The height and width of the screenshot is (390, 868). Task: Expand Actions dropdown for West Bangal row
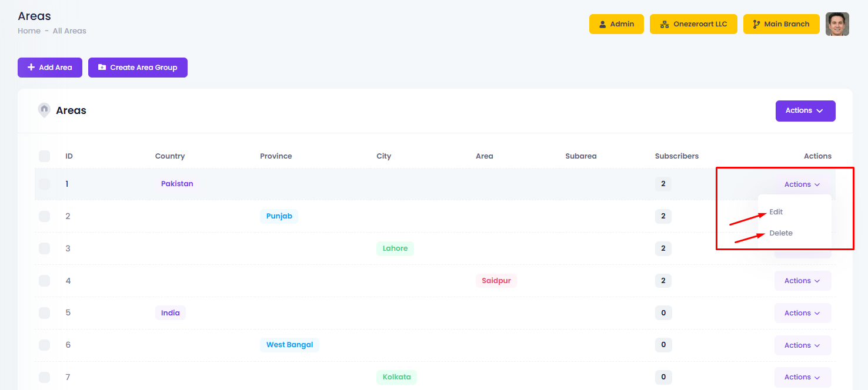pos(802,345)
